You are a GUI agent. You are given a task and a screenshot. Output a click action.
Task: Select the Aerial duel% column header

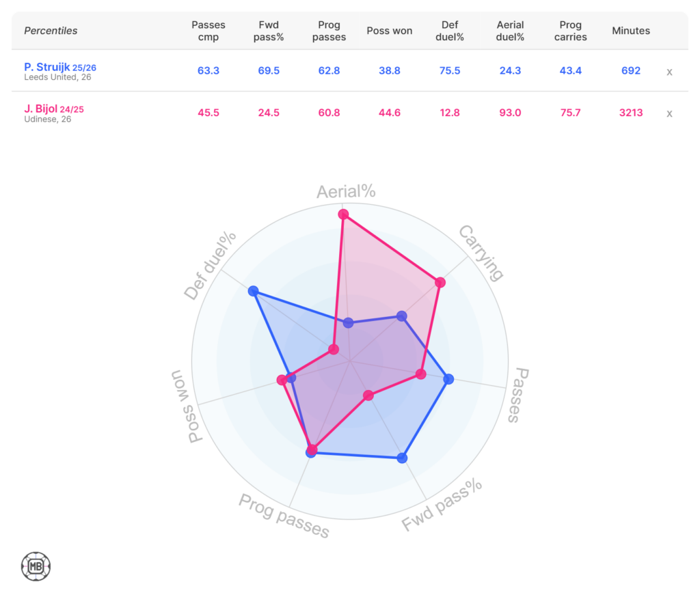(511, 31)
